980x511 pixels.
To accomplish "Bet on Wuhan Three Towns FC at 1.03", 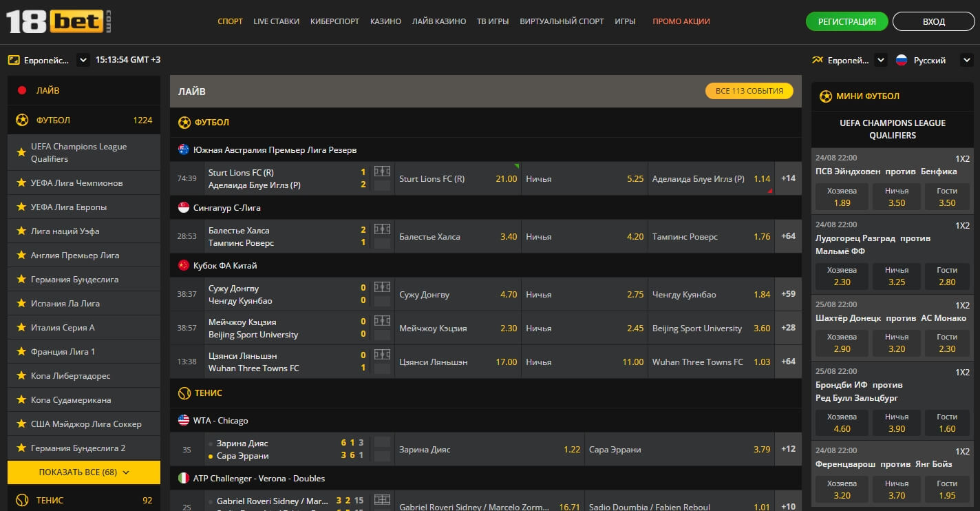I will point(712,362).
